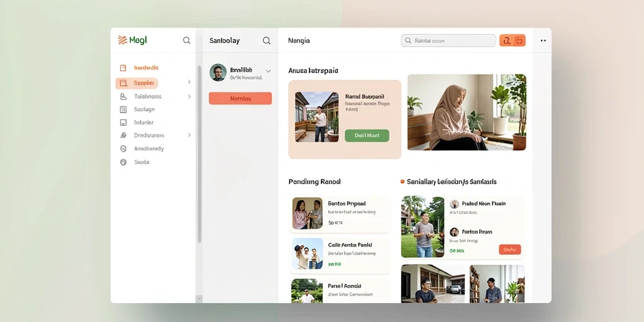Viewport: 644px width, 322px height.
Task: Select the harduclis menu item
Action: (146, 68)
